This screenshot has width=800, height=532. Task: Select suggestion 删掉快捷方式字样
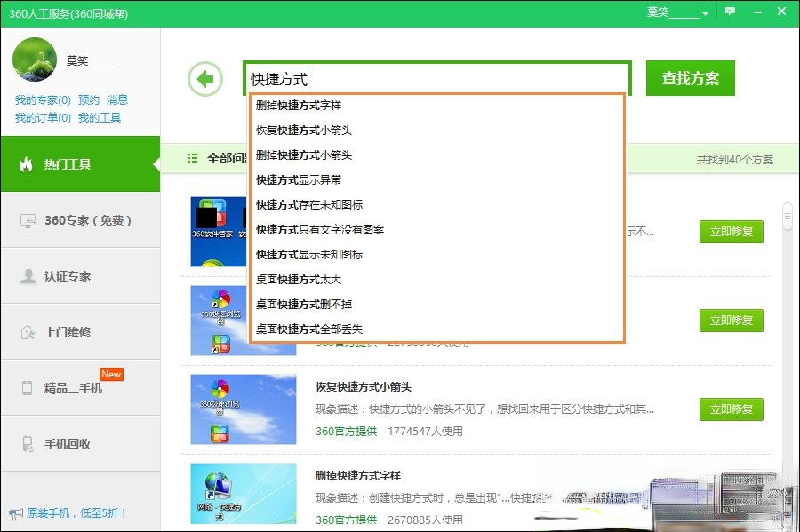(x=436, y=106)
